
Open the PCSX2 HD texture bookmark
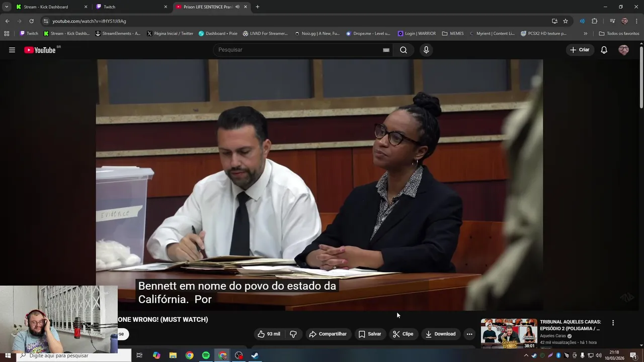[543, 34]
